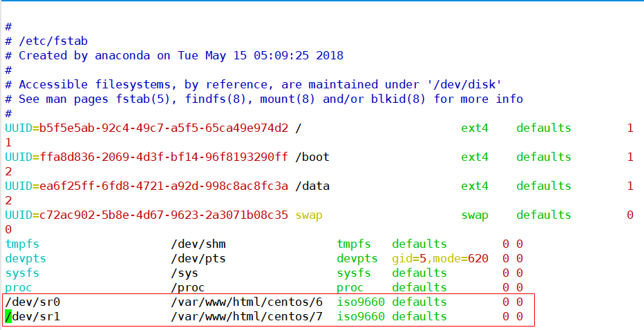This screenshot has width=644, height=330.
Task: Click the 'sysfs' device name in first column
Action: tap(22, 273)
